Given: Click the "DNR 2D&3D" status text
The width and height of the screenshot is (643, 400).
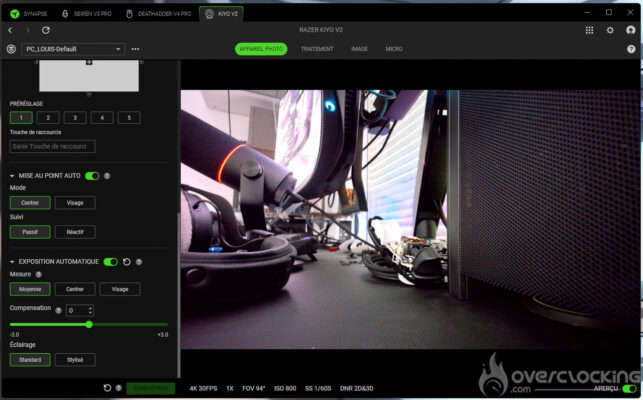Looking at the screenshot, I should click(356, 388).
